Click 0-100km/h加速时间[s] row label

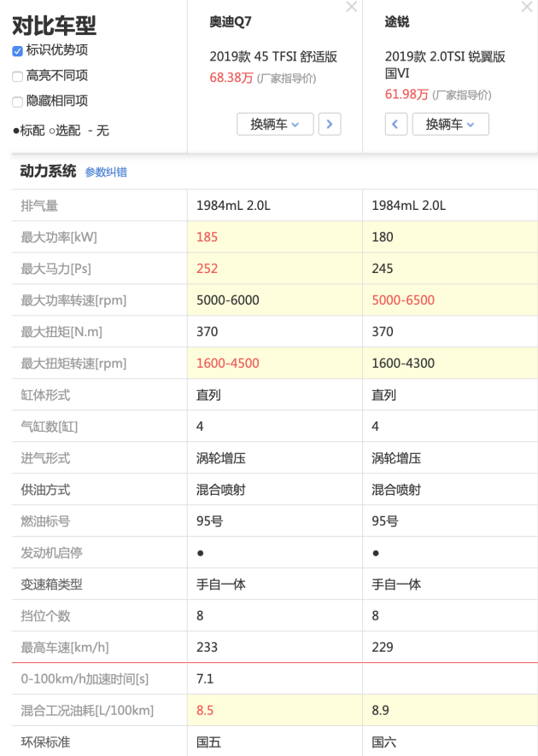point(85,679)
